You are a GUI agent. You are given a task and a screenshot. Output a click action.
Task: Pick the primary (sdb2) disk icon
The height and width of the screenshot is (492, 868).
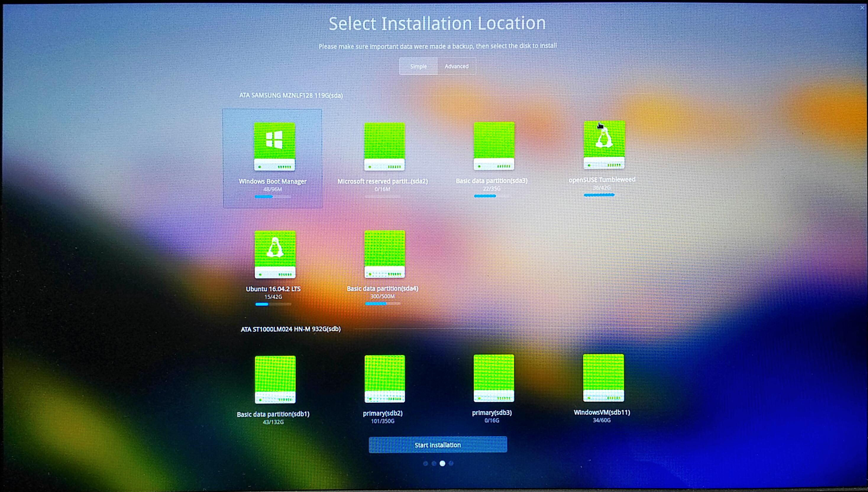click(x=384, y=379)
